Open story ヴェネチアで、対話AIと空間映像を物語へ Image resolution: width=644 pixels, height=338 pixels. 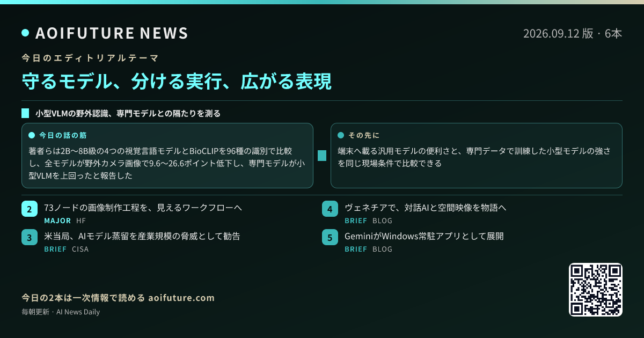coord(426,208)
